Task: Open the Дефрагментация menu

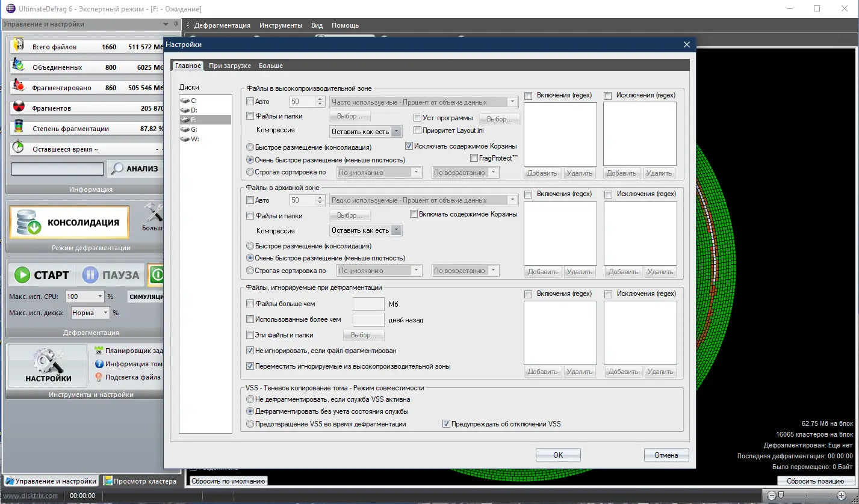Action: pos(222,25)
